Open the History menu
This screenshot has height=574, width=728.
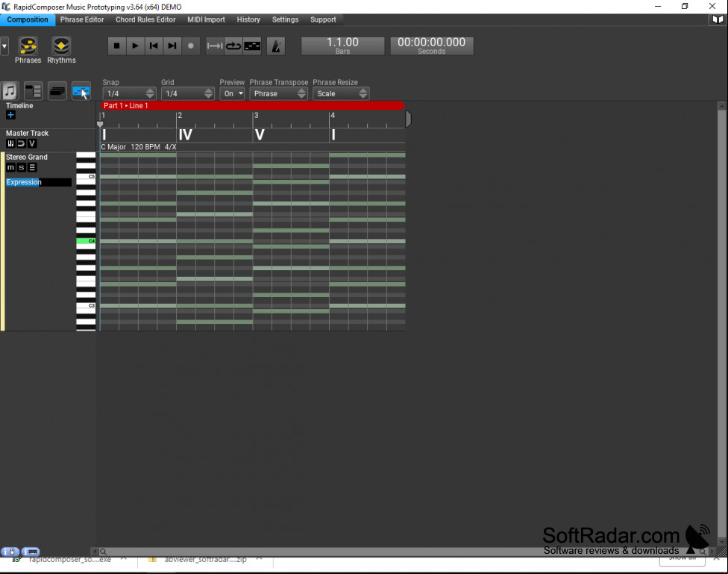248,19
